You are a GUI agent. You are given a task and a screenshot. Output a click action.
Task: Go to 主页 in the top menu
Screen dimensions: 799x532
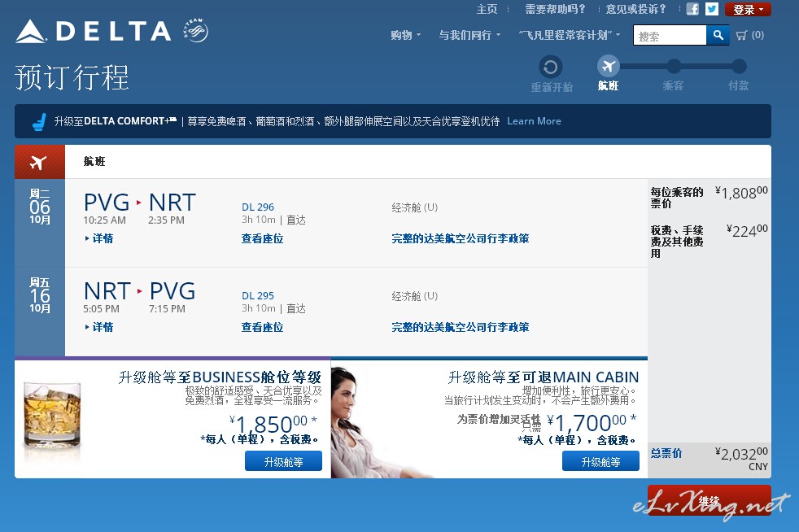(x=487, y=10)
